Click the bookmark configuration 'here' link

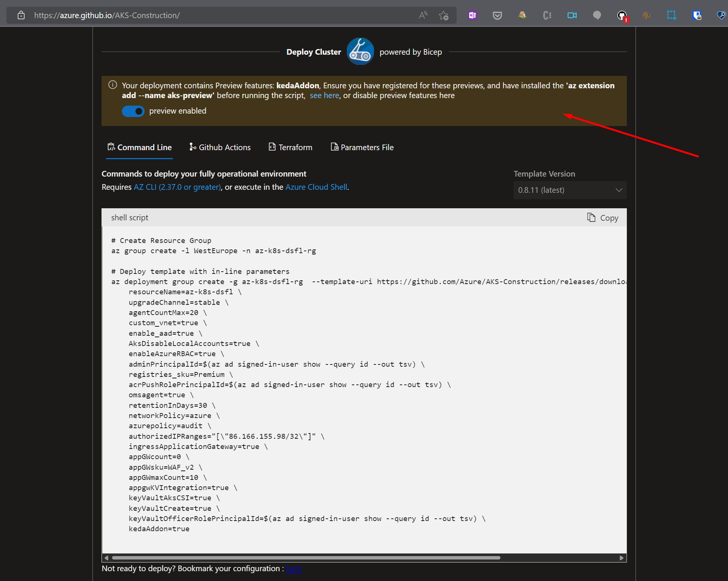pos(294,569)
